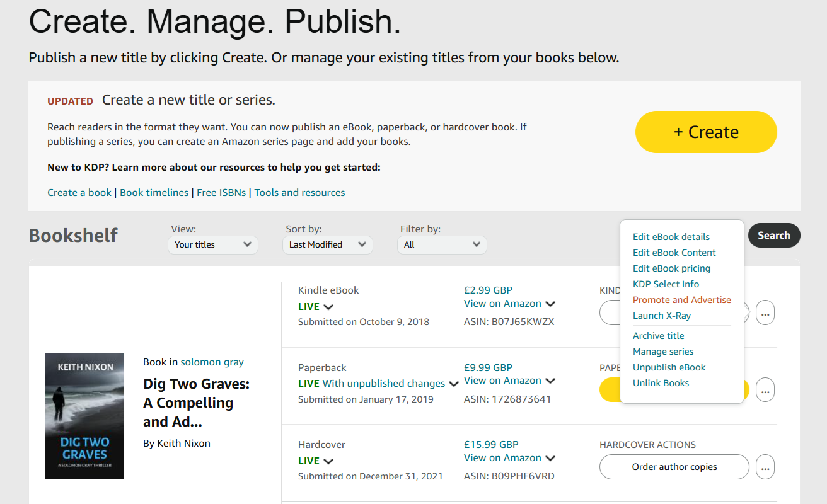Click ASIN B07J65KWZX text
The width and height of the screenshot is (827, 504).
(x=509, y=322)
